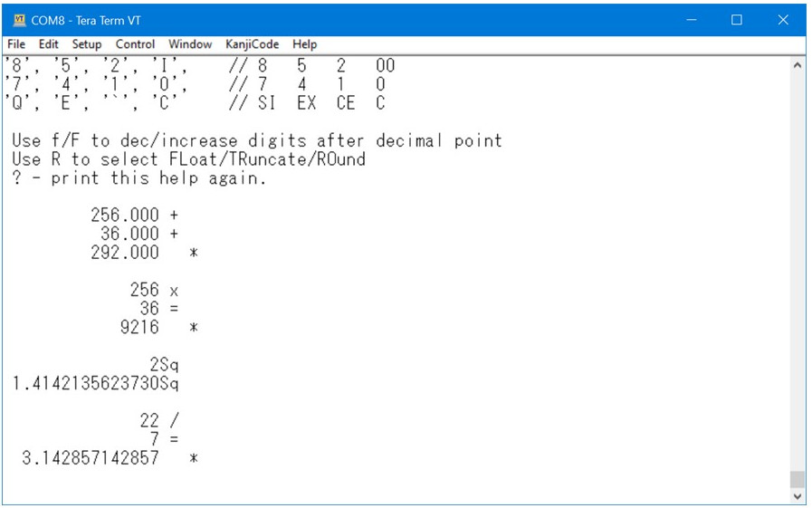Click the 'COM8 - Tera Term VT' window title
Image resolution: width=812 pixels, height=508 pixels.
click(86, 20)
